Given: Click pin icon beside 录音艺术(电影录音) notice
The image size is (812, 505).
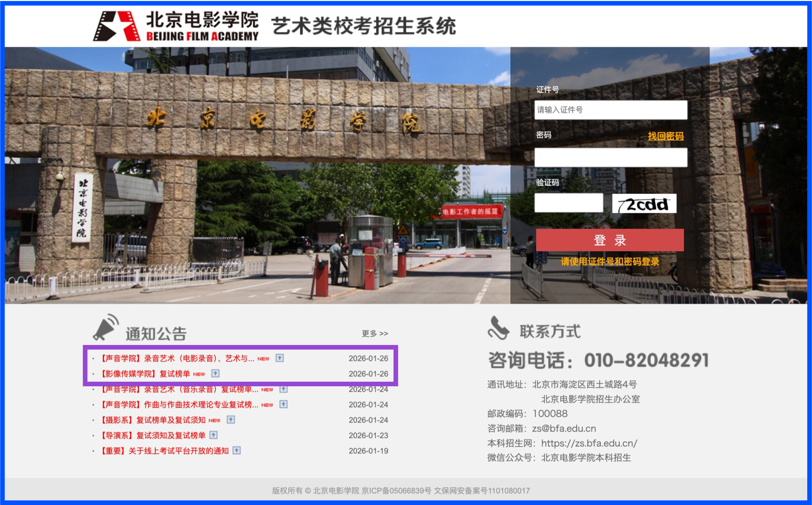Looking at the screenshot, I should (x=279, y=358).
